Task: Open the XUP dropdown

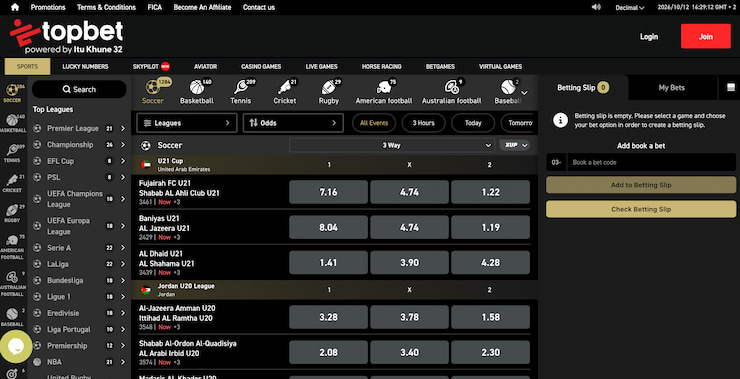Action: pos(514,145)
